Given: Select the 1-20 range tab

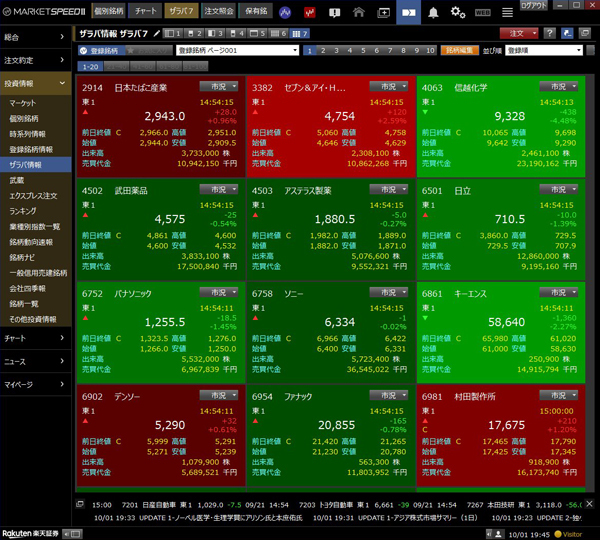Looking at the screenshot, I should [90, 67].
